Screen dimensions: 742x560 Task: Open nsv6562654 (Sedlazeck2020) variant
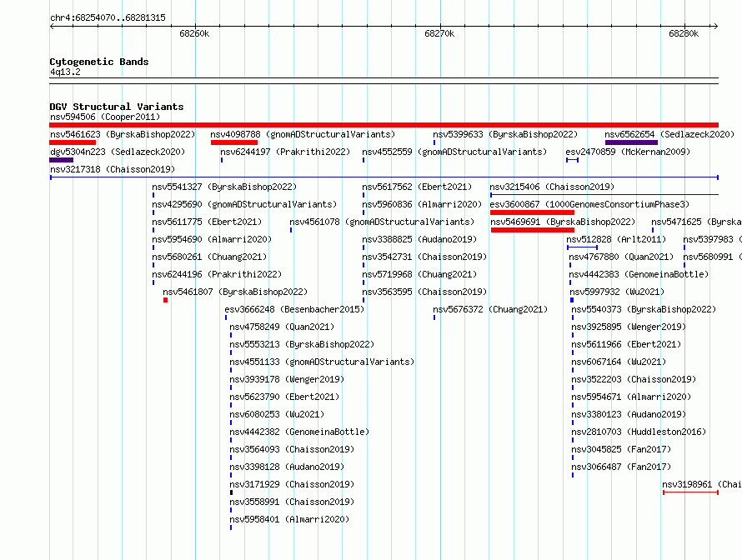click(669, 134)
